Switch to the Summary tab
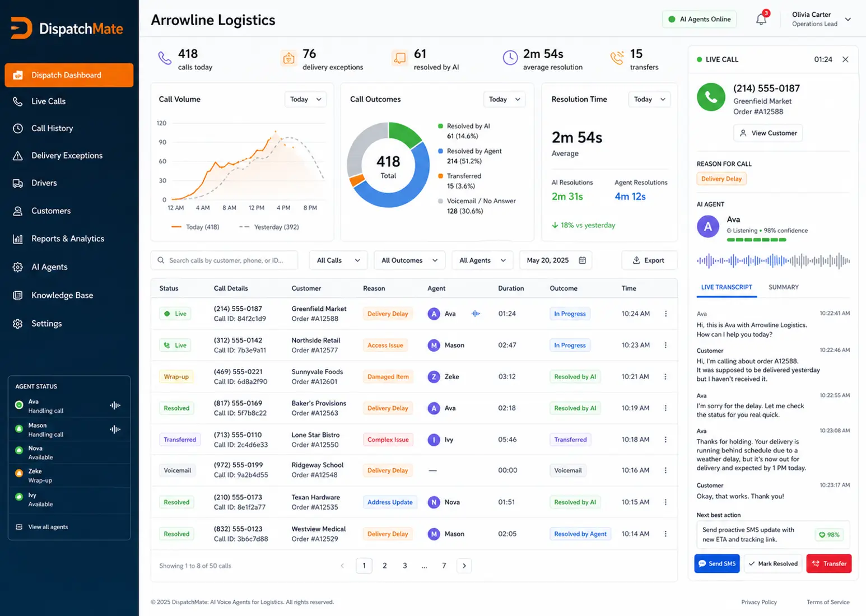This screenshot has width=866, height=616. 783,287
